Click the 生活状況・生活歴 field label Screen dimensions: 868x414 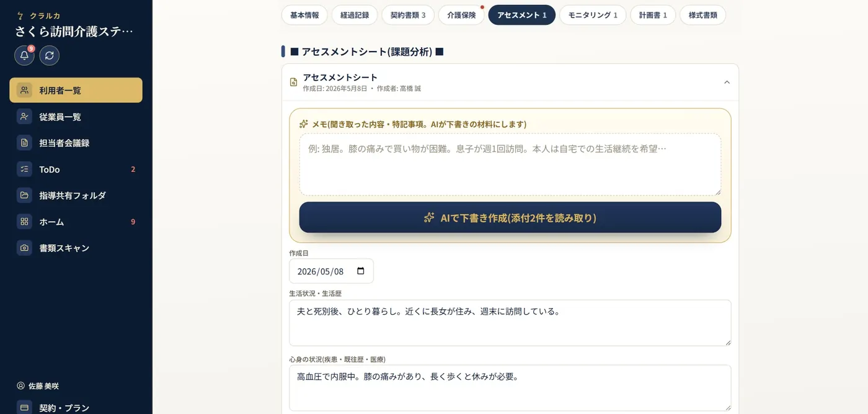pyautogui.click(x=316, y=293)
